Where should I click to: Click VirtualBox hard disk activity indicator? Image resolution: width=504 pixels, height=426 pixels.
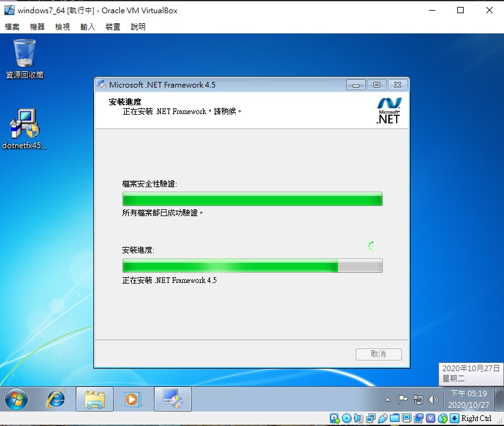tap(334, 418)
